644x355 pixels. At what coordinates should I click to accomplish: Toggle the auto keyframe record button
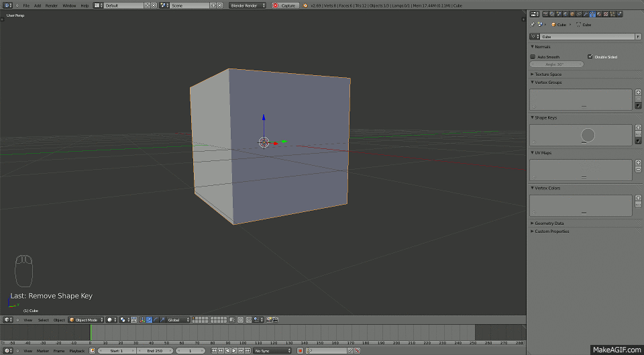[301, 350]
